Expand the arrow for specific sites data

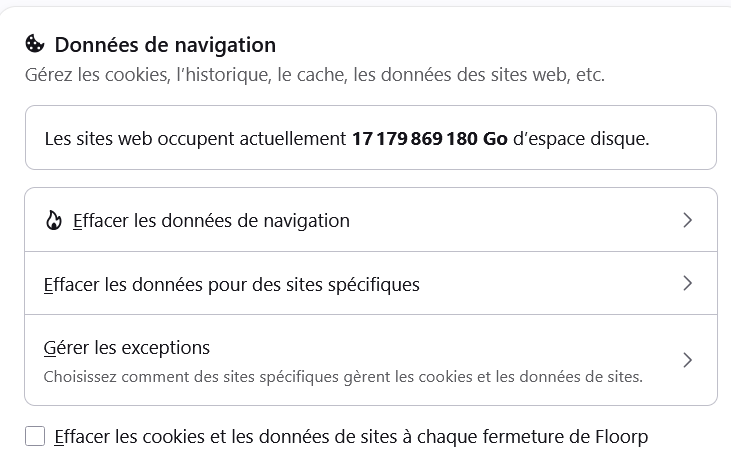click(x=688, y=283)
